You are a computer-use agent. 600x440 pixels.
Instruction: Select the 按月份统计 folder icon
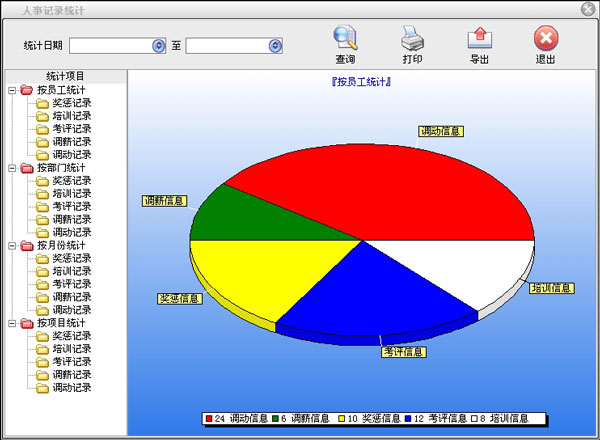tap(26, 245)
